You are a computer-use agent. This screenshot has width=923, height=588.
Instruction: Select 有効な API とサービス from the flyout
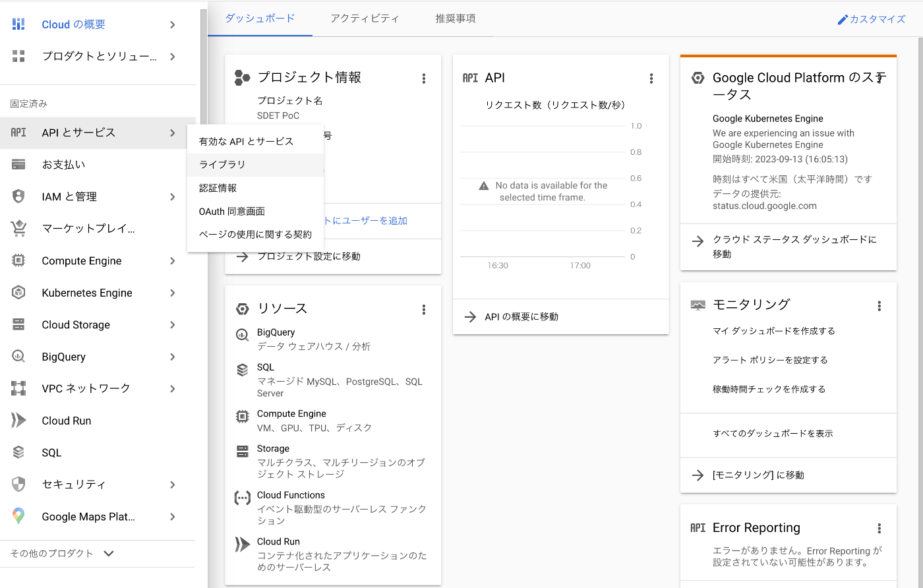[255, 141]
